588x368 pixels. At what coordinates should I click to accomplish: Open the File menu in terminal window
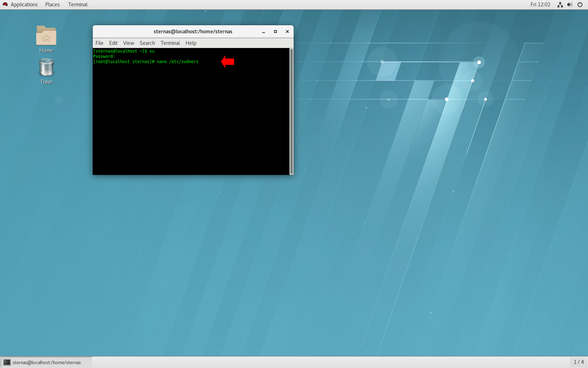click(99, 43)
